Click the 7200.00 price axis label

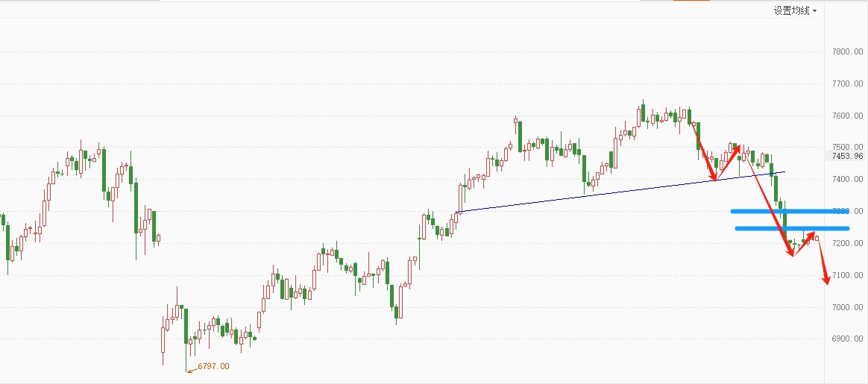coord(848,244)
